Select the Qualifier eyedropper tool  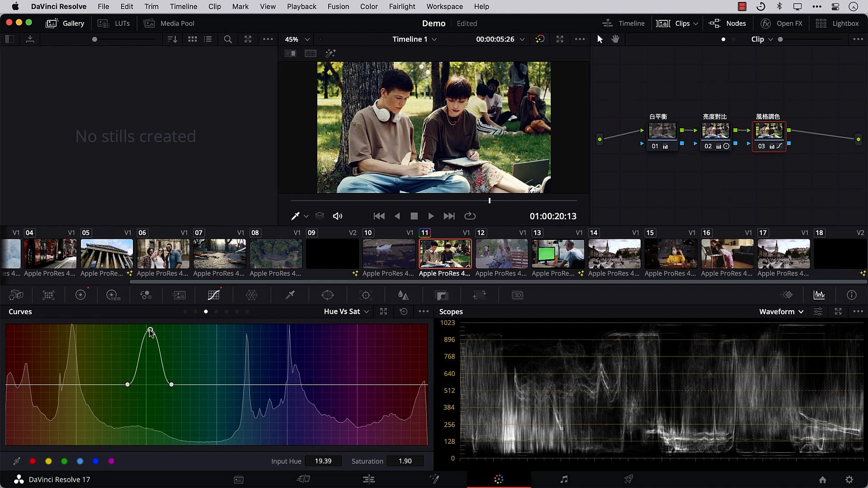[289, 295]
